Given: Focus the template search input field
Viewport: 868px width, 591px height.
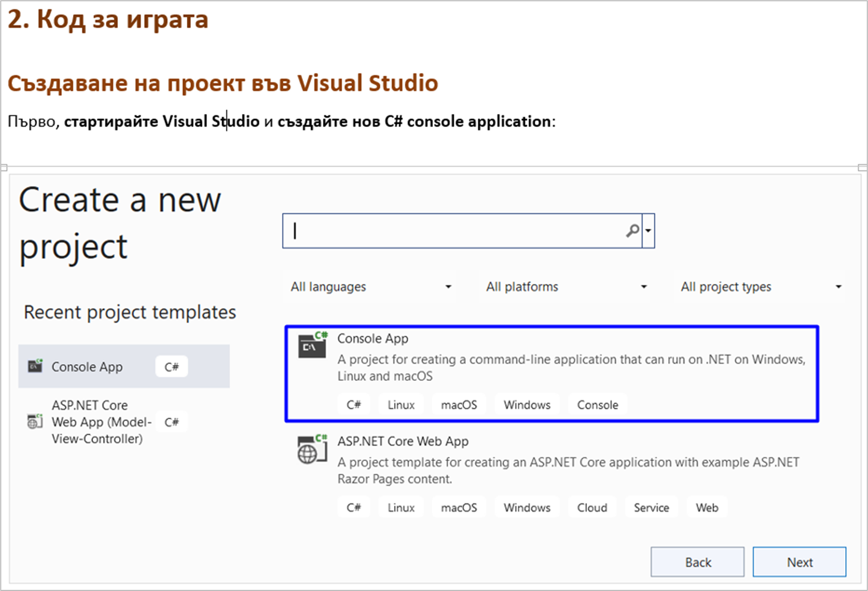Looking at the screenshot, I should (x=456, y=231).
